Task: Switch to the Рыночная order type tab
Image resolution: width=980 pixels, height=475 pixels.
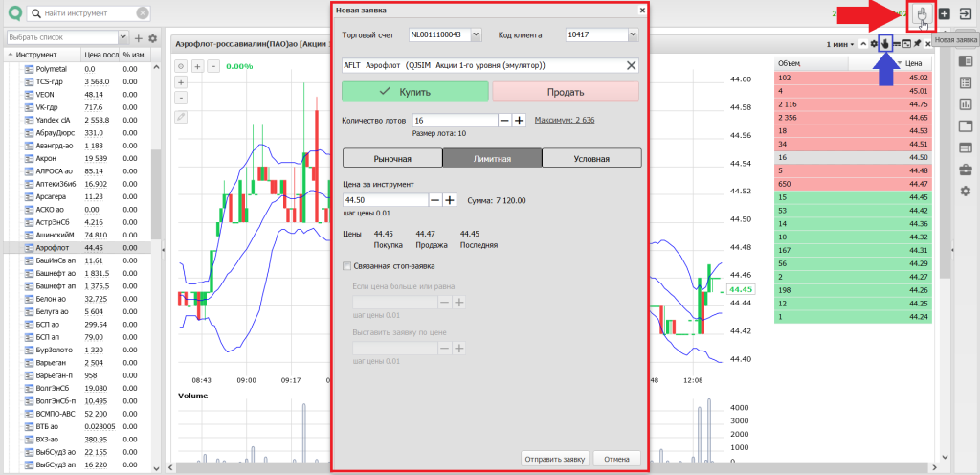Action: pyautogui.click(x=391, y=158)
